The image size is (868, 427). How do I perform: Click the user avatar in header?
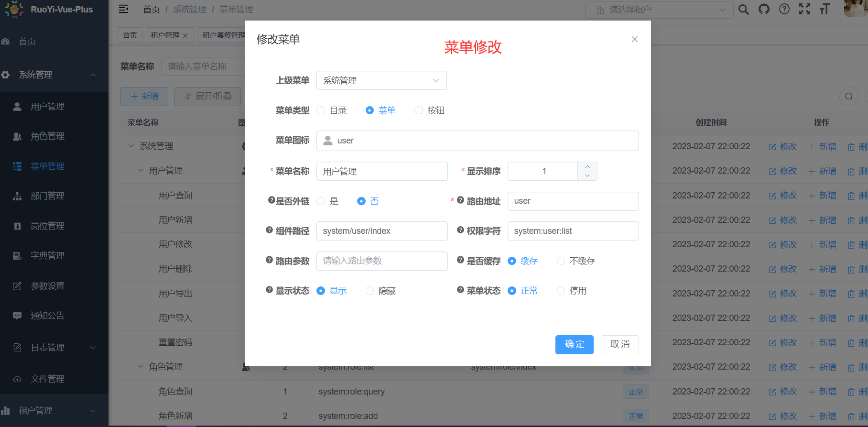856,9
